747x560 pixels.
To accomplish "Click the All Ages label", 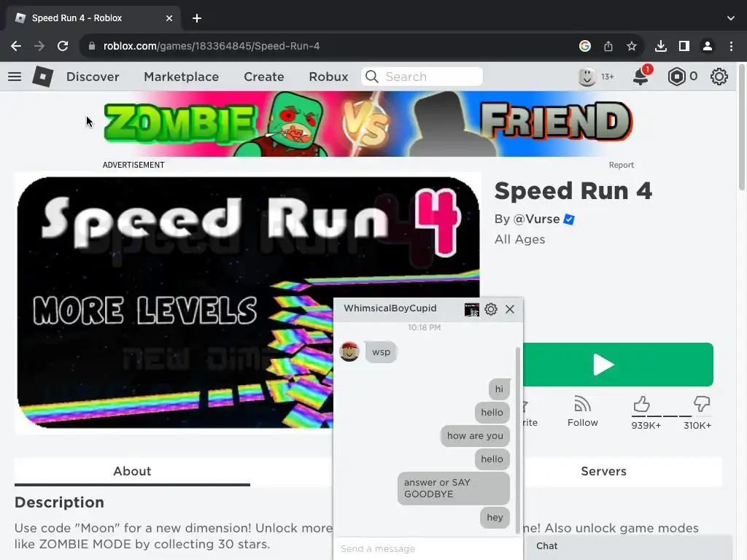I will (519, 239).
